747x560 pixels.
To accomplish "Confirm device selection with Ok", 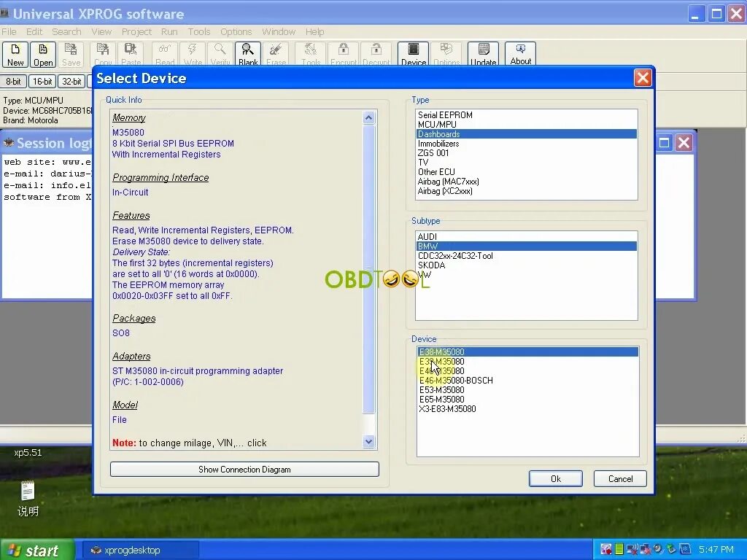I will click(555, 478).
